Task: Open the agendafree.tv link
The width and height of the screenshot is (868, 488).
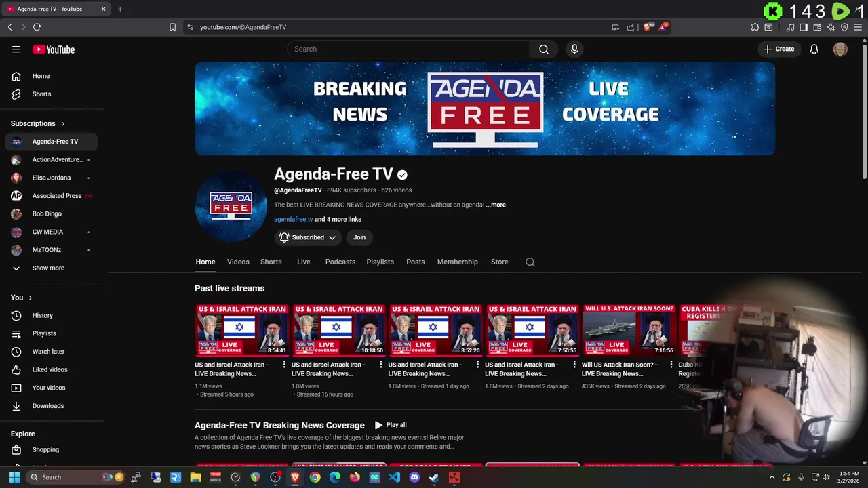Action: [294, 220]
